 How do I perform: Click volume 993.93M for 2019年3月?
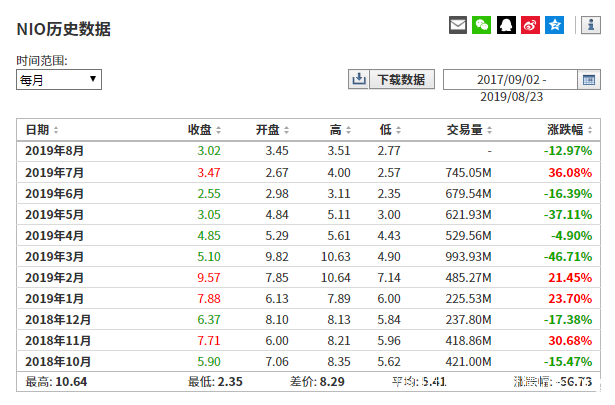point(468,257)
